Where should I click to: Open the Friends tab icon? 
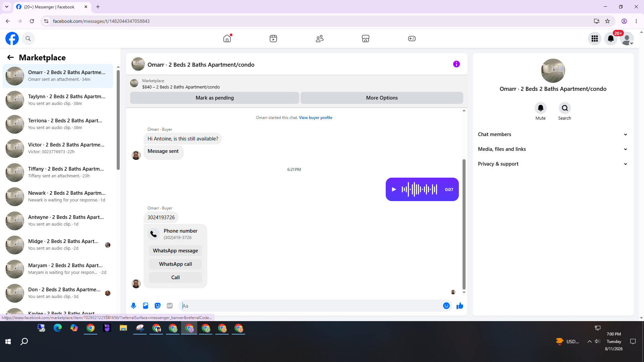(x=320, y=39)
